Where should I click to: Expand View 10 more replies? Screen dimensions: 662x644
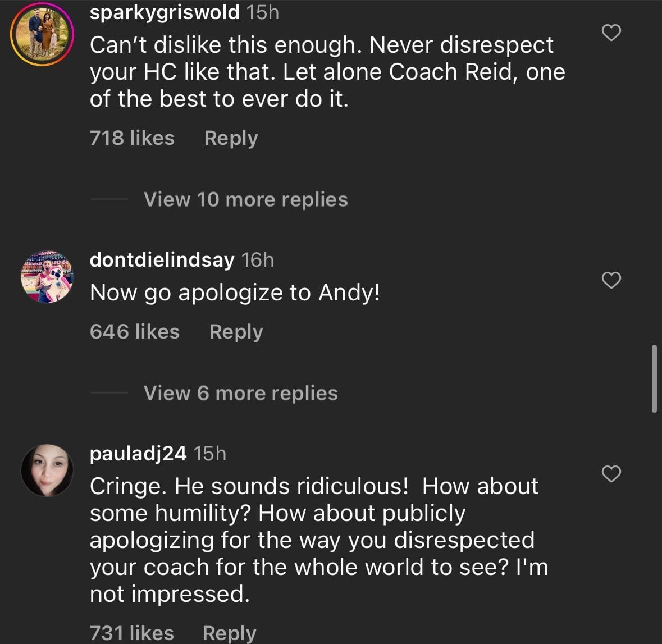245,199
